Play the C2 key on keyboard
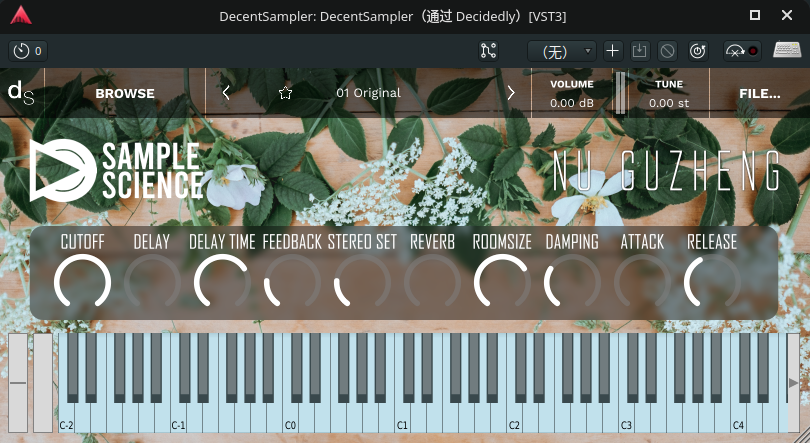 click(x=515, y=418)
